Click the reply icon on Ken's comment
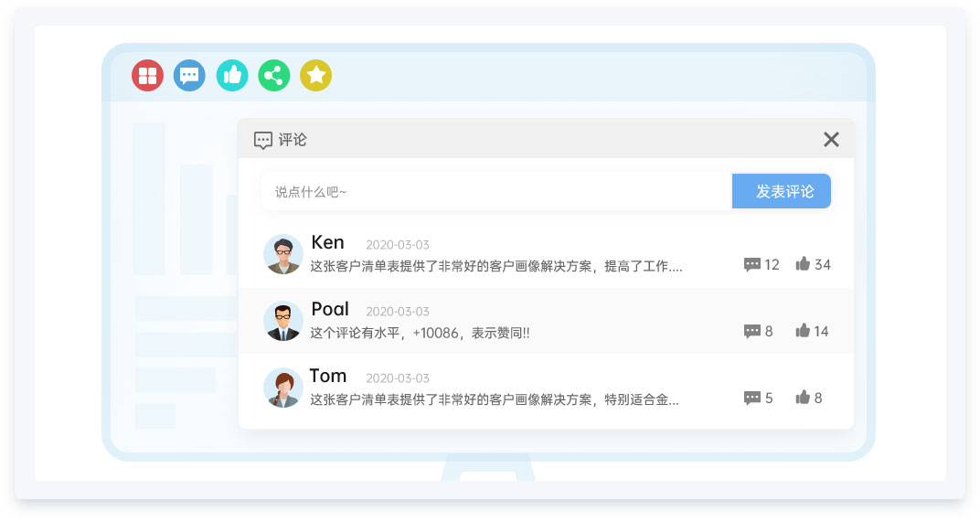The width and height of the screenshot is (980, 521). 751,265
